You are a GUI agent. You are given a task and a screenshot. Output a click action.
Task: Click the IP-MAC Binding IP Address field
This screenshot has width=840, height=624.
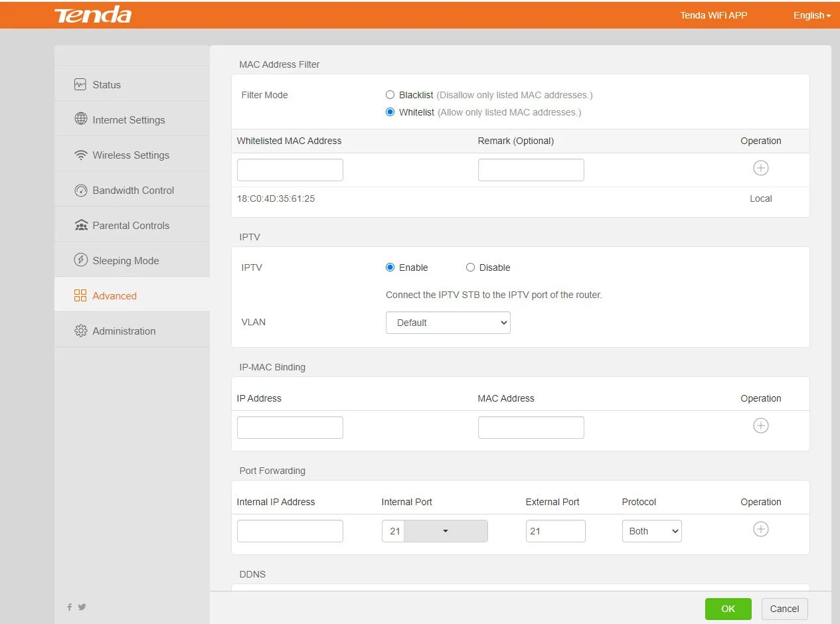pos(290,428)
